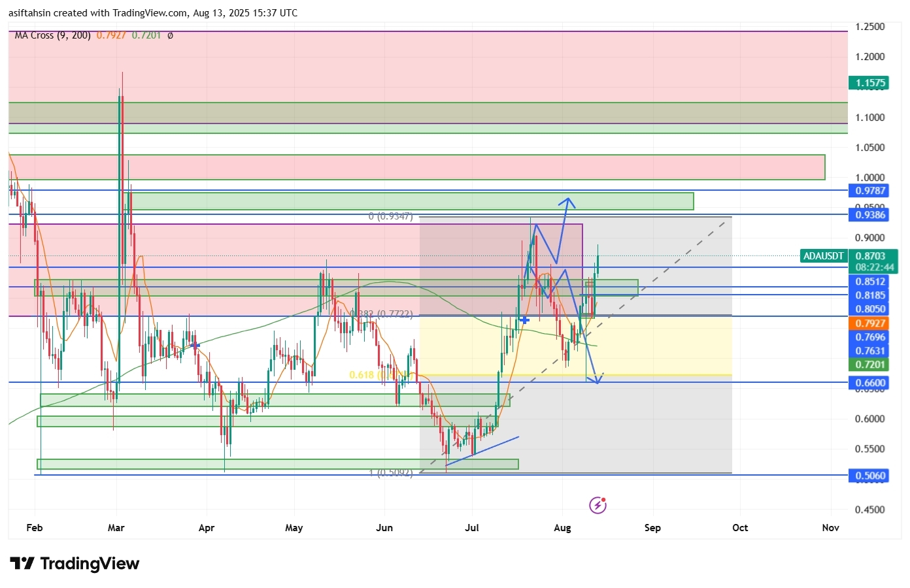The height and width of the screenshot is (588, 910).
Task: Select the blue 0.9386 price label
Action: 870,215
